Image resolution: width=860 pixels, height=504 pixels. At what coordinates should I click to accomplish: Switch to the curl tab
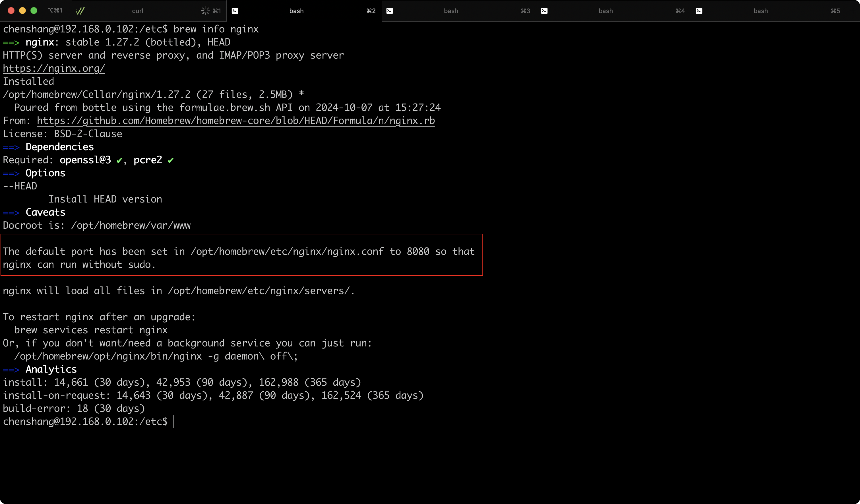(138, 11)
